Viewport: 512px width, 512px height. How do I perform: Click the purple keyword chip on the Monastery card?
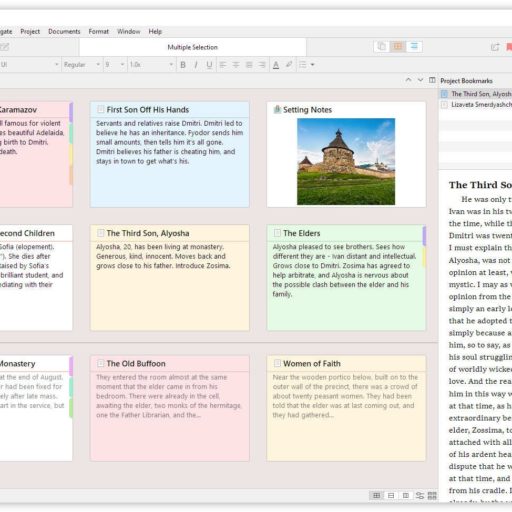tap(71, 366)
